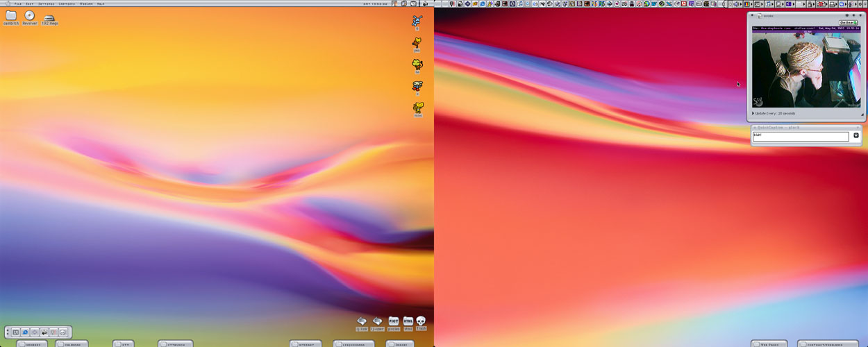
Task: Open the 192 megs drive icon
Action: click(x=49, y=19)
